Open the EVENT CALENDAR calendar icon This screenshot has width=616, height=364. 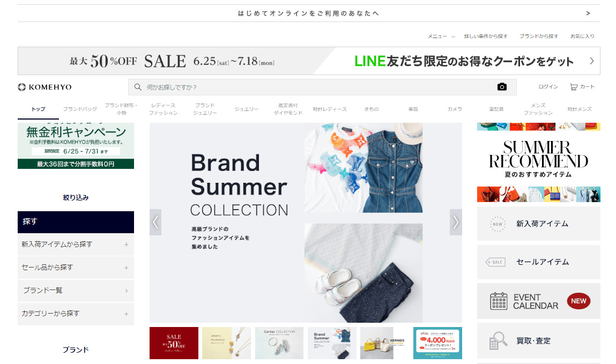coord(499,301)
